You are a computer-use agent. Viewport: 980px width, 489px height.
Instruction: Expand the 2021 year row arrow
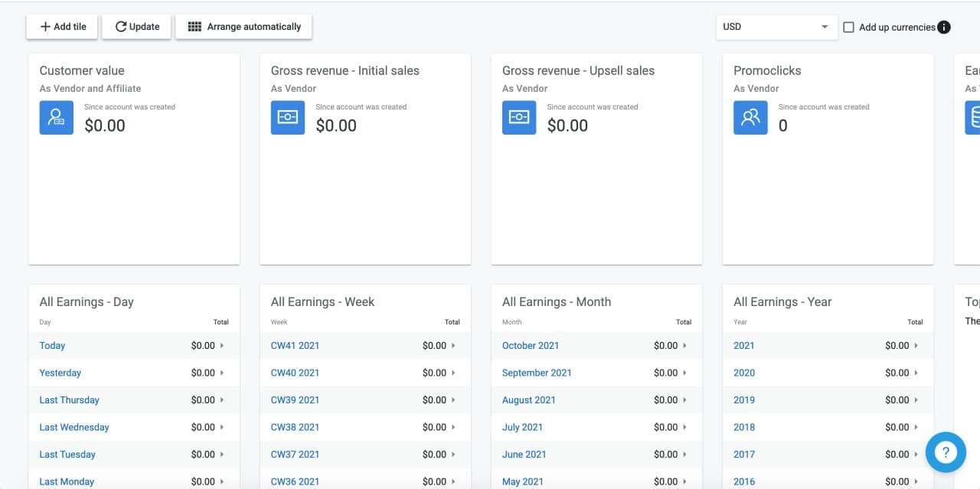tap(916, 346)
